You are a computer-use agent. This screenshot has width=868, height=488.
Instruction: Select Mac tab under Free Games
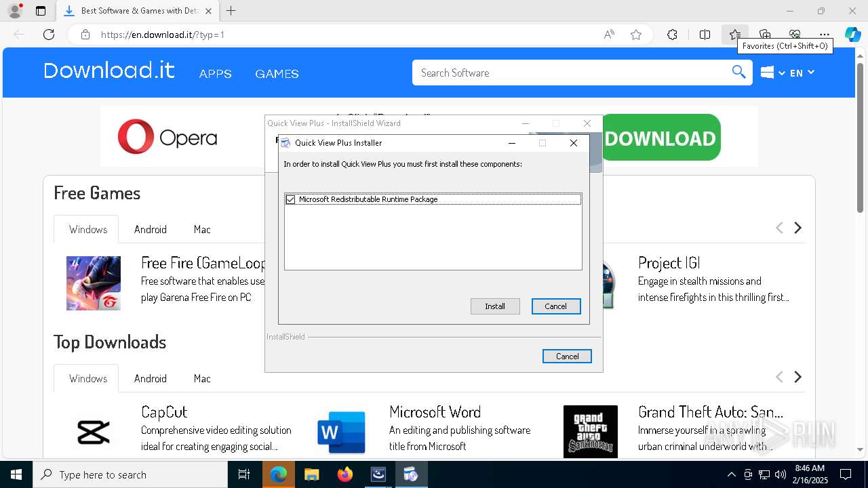pyautogui.click(x=202, y=229)
